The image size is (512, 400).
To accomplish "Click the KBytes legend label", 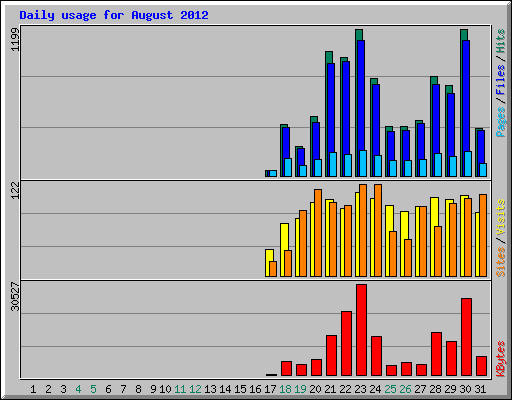I will pos(501,359).
